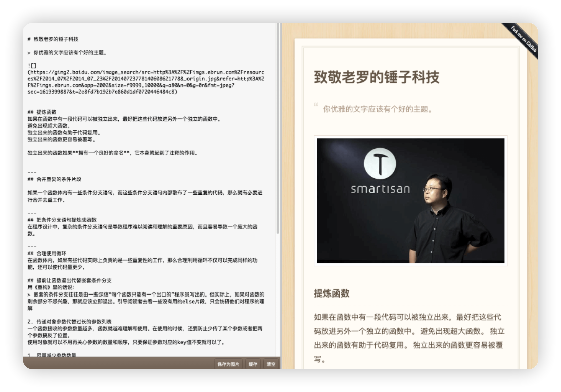Click editor heading ## 把条件分支语句提炼成函数

click(x=62, y=220)
